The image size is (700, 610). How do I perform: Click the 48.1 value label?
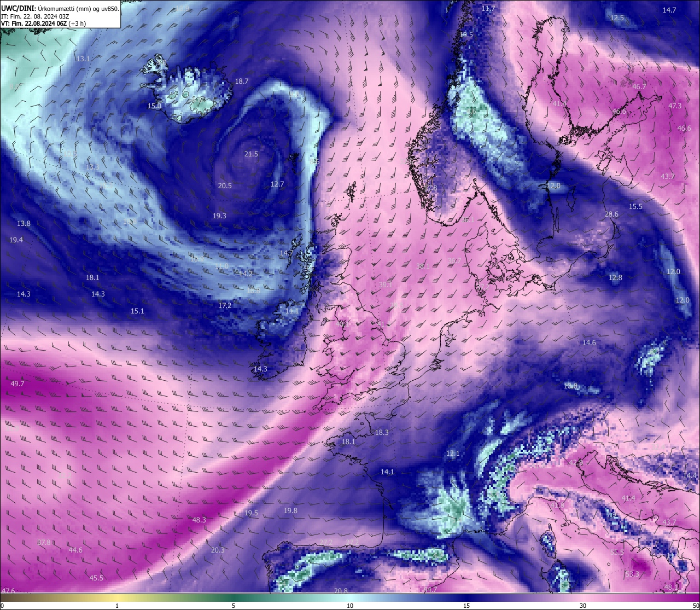pyautogui.click(x=671, y=588)
